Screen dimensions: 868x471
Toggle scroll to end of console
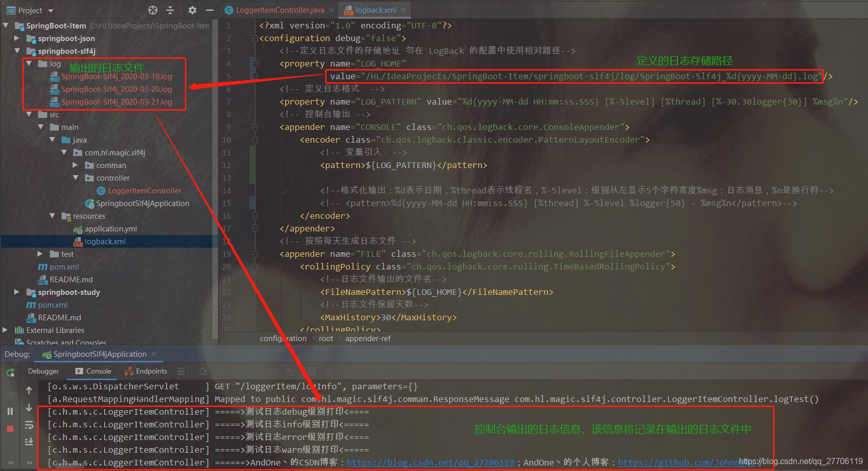pyautogui.click(x=29, y=442)
